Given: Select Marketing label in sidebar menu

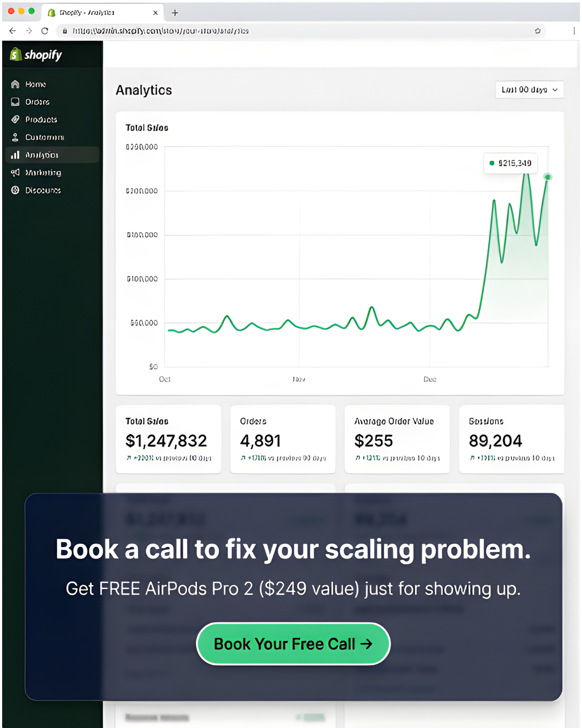Looking at the screenshot, I should click(43, 173).
